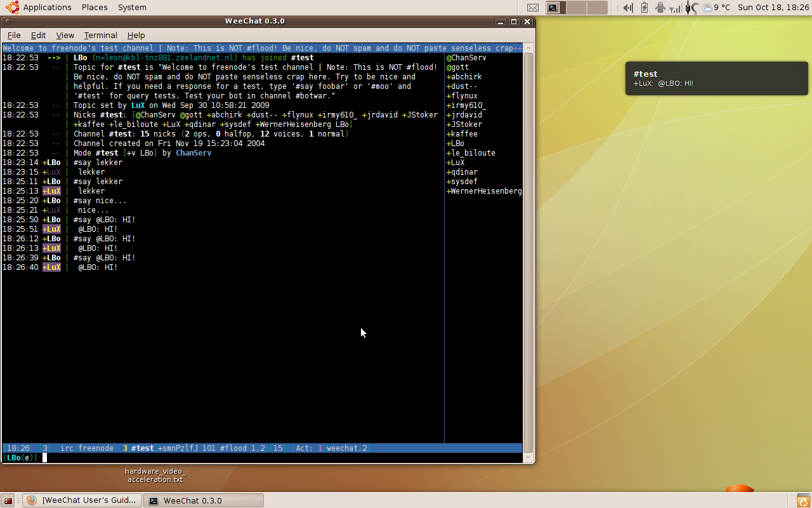Click +abchirk in the nick list
The image size is (812, 508).
tap(464, 77)
